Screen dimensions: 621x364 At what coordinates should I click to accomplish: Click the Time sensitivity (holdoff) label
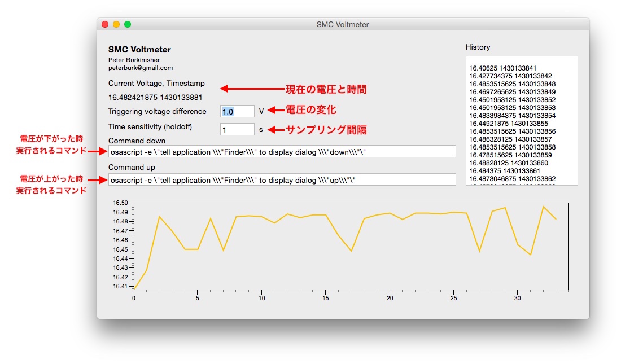pos(150,127)
